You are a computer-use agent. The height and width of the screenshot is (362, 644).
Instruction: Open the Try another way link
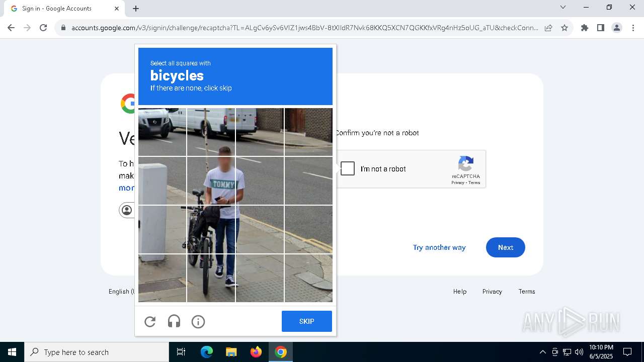click(439, 247)
